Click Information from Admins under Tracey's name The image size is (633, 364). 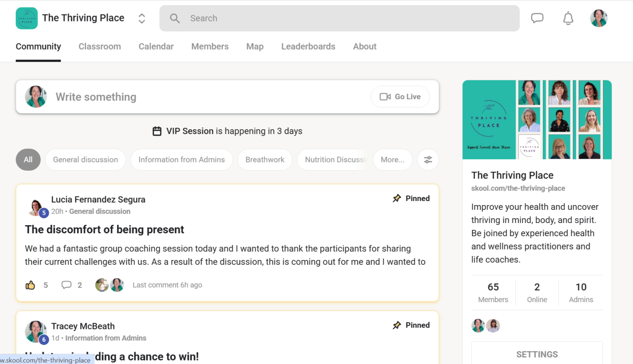tap(106, 338)
